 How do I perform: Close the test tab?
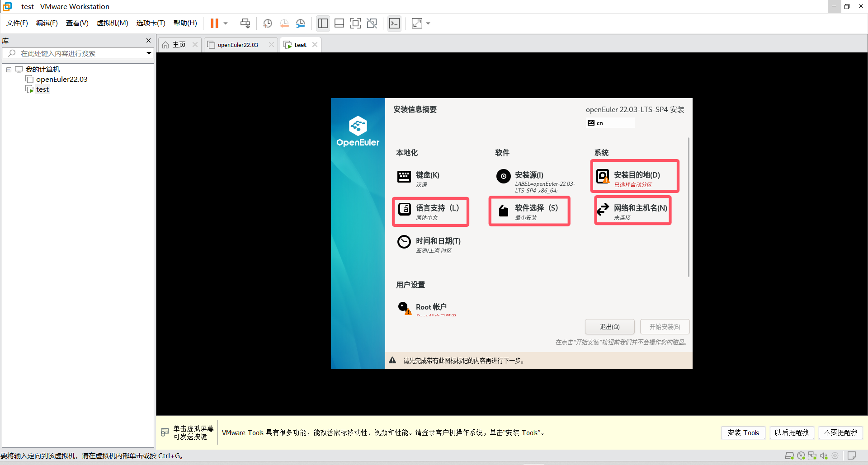click(x=315, y=44)
